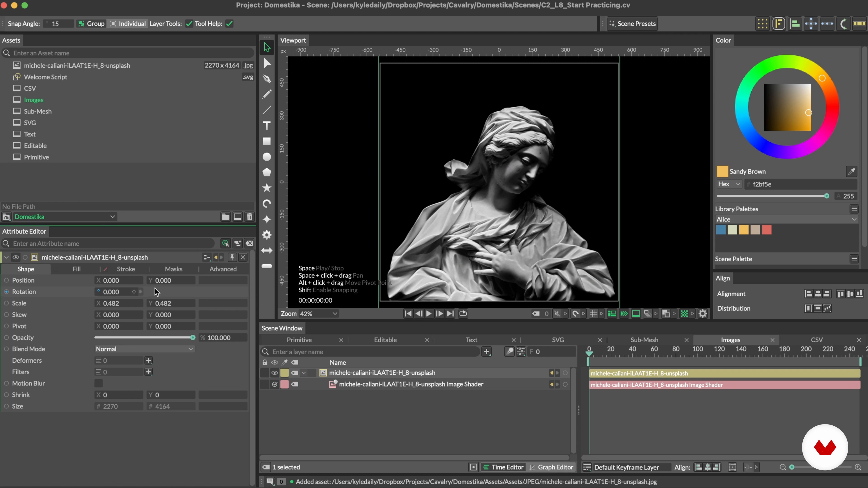The image size is (868, 488).
Task: Select the Arc shape tool
Action: pos(267,204)
